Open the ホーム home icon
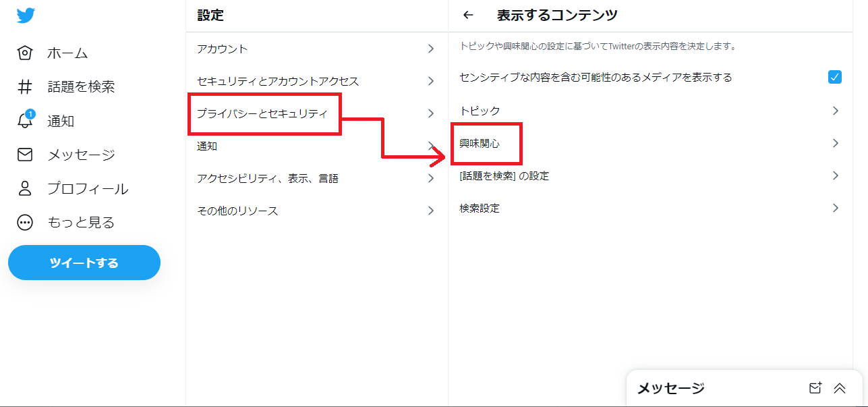Screen dimensions: 868x407 [25, 53]
